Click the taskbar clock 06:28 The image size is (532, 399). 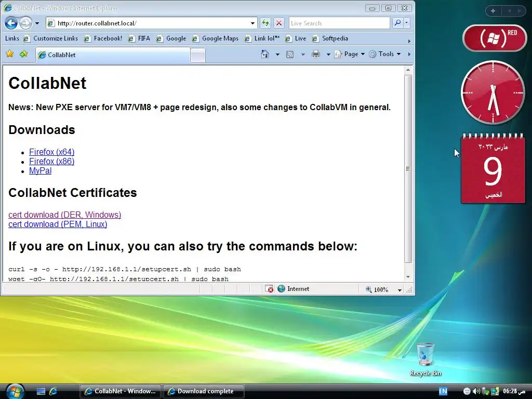[514, 391]
